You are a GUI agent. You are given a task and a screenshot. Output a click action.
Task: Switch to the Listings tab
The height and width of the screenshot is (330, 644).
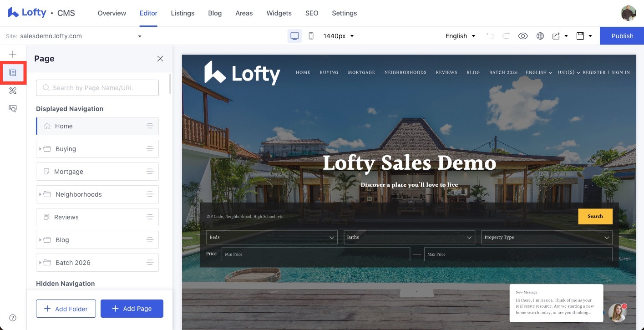click(x=183, y=13)
